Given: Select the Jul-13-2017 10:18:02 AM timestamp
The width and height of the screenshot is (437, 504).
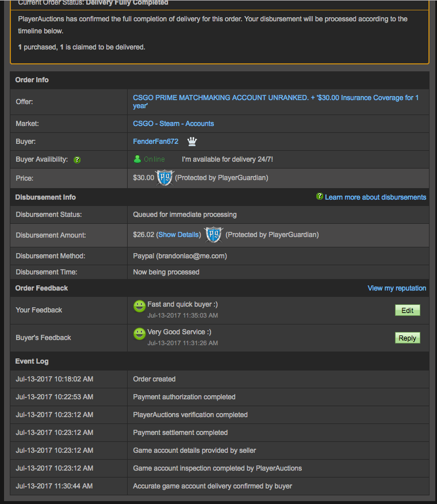Looking at the screenshot, I should (x=54, y=379).
